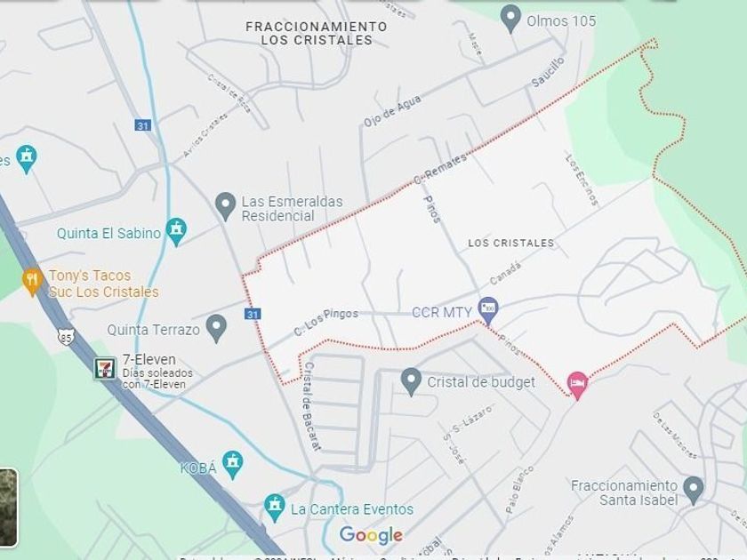The image size is (747, 560).
Task: Click the Fraccionamiento Los Cristales label
Action: pos(317,34)
